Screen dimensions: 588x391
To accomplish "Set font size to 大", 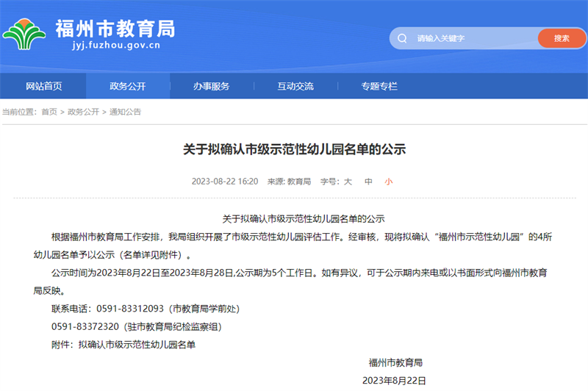I will tap(348, 181).
